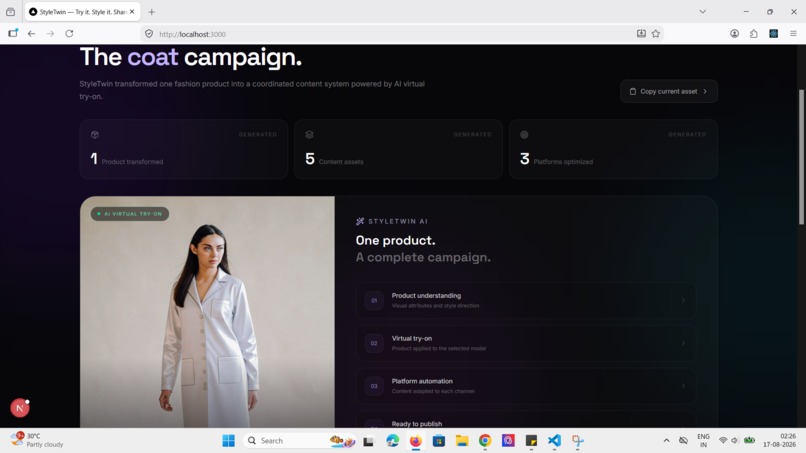806x453 pixels.
Task: Expand the Ready to publish step
Action: [x=525, y=420]
